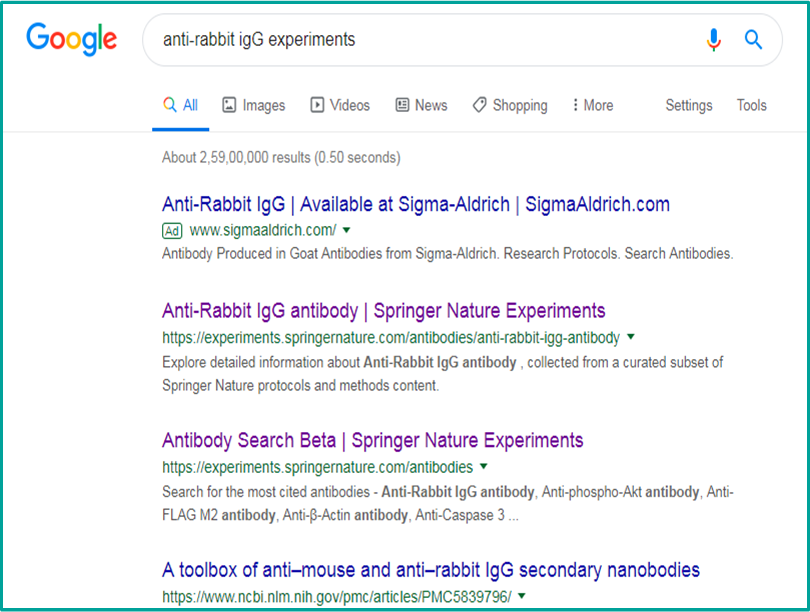Expand dropdown arrow next to sigmaaldrich.com URL
Viewport: 810px width, 612px height.
(347, 230)
